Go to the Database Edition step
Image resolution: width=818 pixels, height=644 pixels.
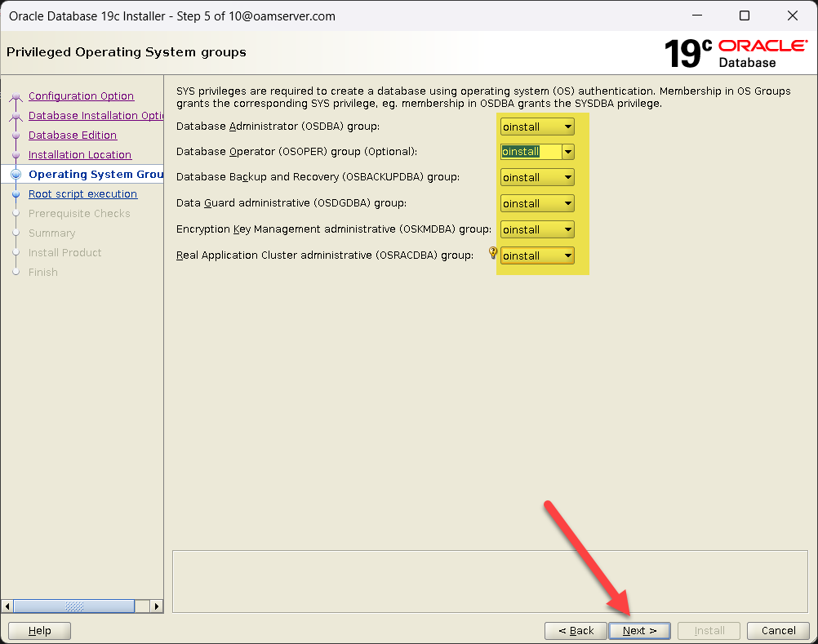click(x=73, y=135)
